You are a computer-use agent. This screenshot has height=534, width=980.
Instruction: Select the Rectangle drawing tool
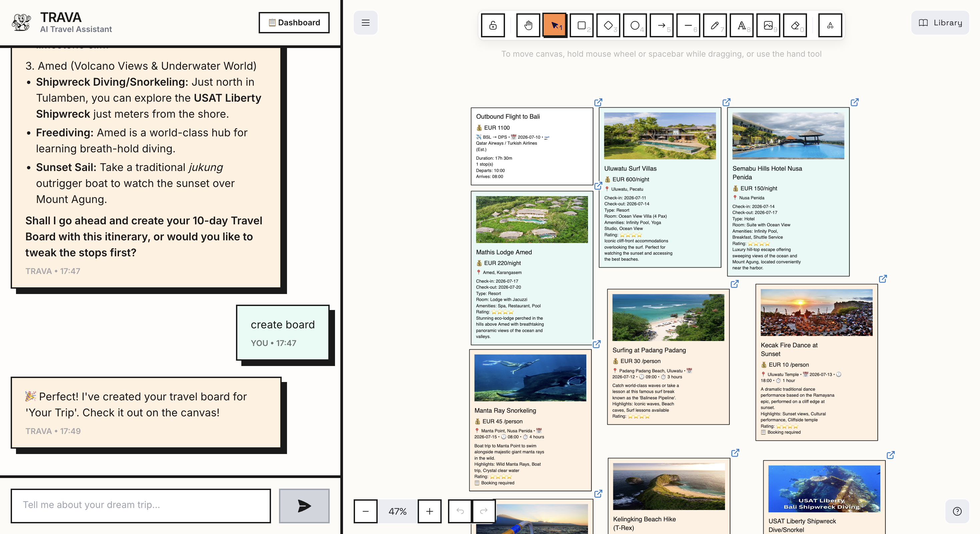tap(582, 25)
